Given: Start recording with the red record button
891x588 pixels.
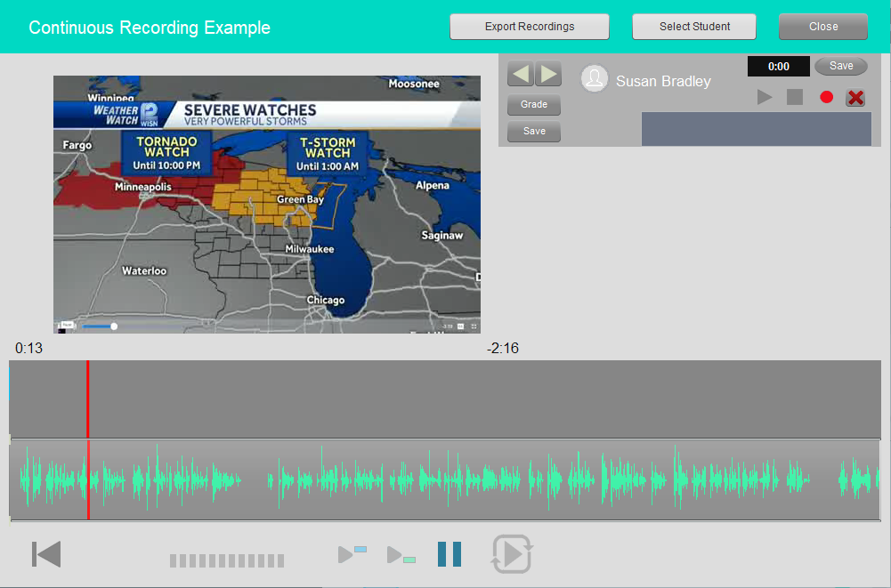Looking at the screenshot, I should pos(826,97).
